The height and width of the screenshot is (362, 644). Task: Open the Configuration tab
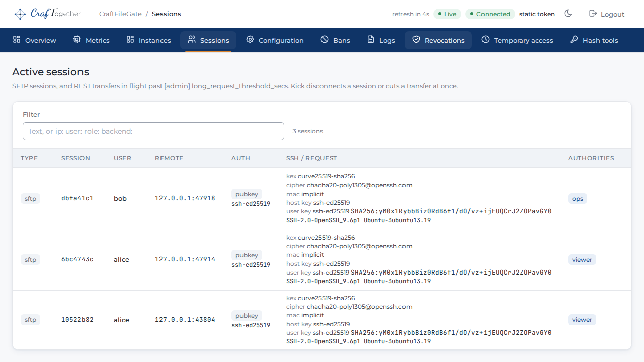[x=275, y=40]
